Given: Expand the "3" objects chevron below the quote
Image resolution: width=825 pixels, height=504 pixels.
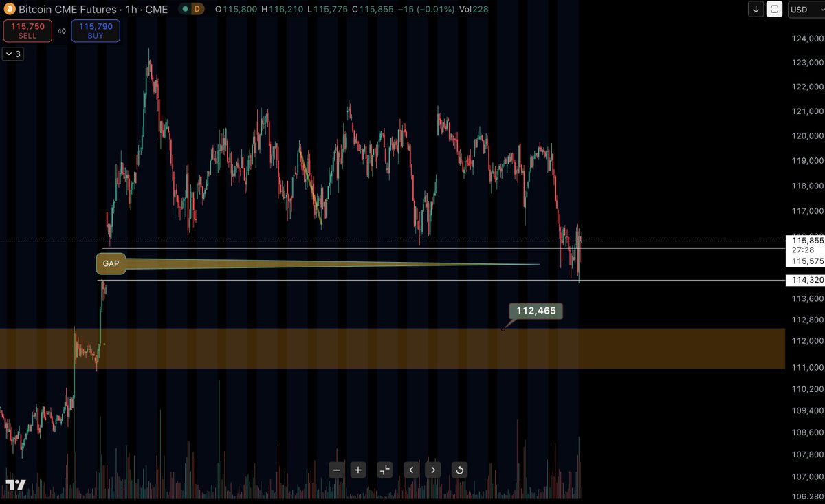Looking at the screenshot, I should click(12, 54).
